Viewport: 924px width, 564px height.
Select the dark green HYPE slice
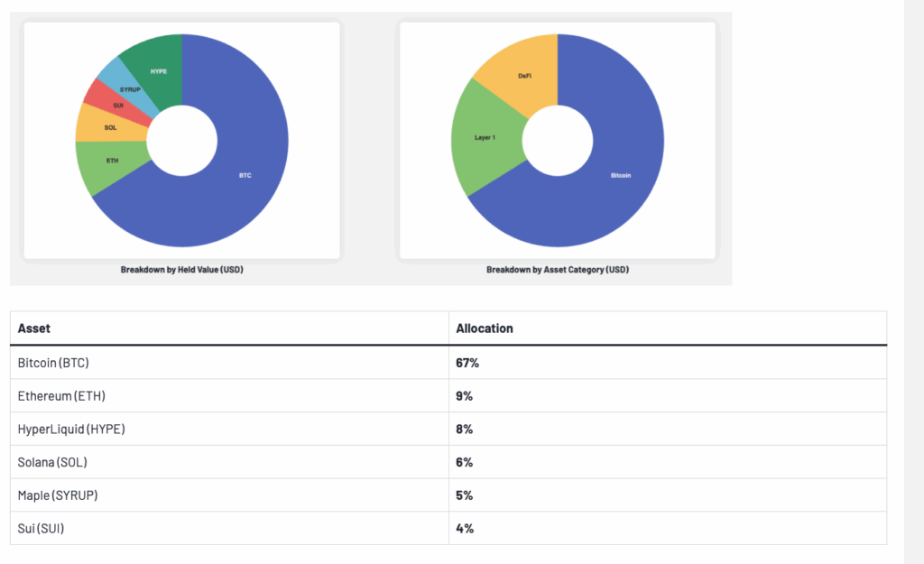(158, 69)
